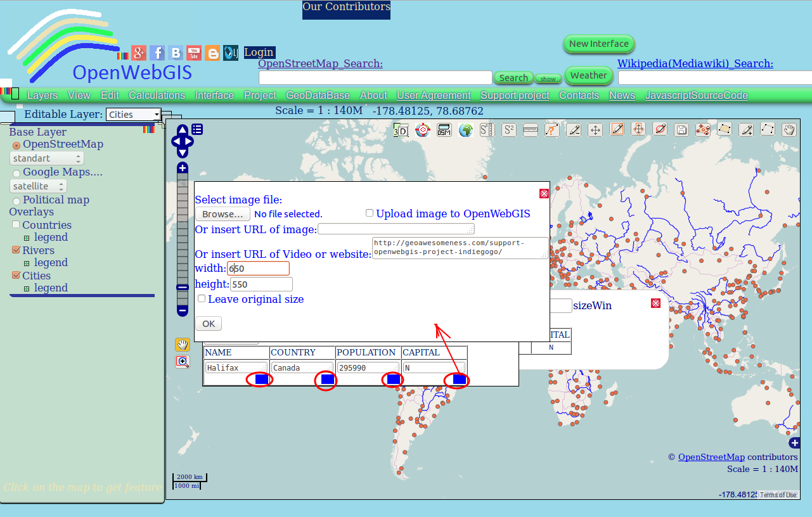Uncheck the Cities overlay checkbox
Image resolution: width=812 pixels, height=517 pixels.
pyautogui.click(x=16, y=275)
